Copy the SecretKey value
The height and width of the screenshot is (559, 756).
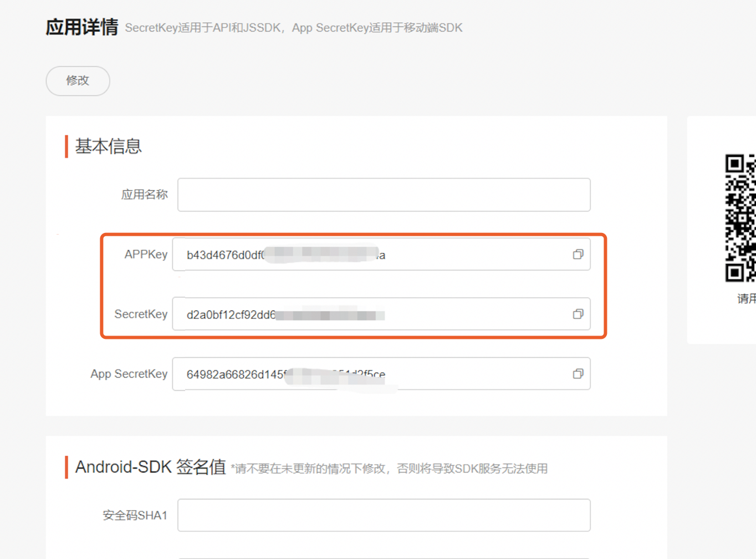click(578, 314)
